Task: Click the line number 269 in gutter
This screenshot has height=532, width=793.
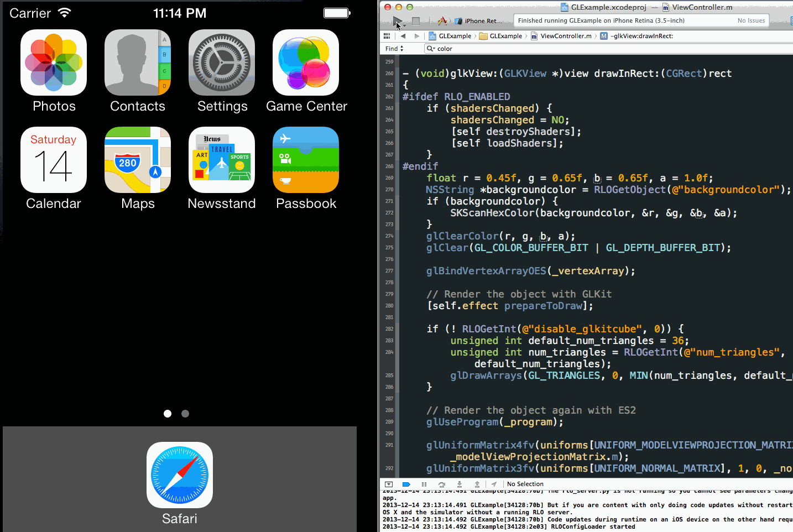Action: pyautogui.click(x=389, y=178)
